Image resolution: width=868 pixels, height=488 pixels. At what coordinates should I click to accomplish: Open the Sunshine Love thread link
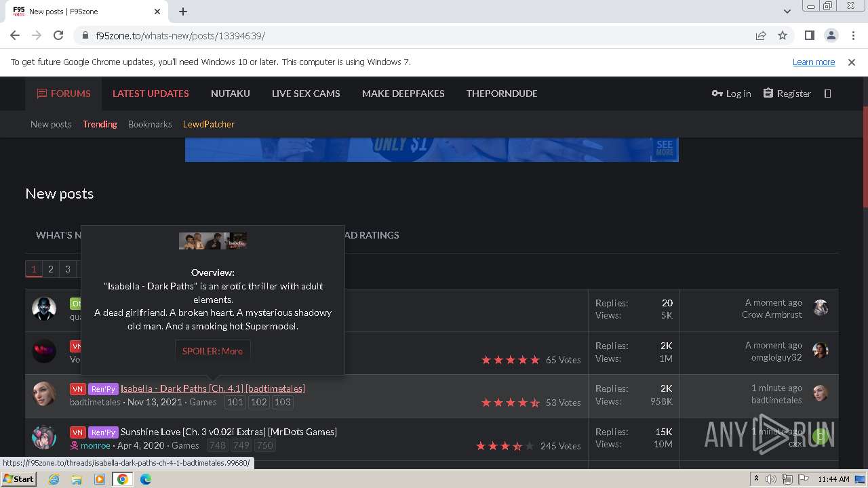point(229,432)
